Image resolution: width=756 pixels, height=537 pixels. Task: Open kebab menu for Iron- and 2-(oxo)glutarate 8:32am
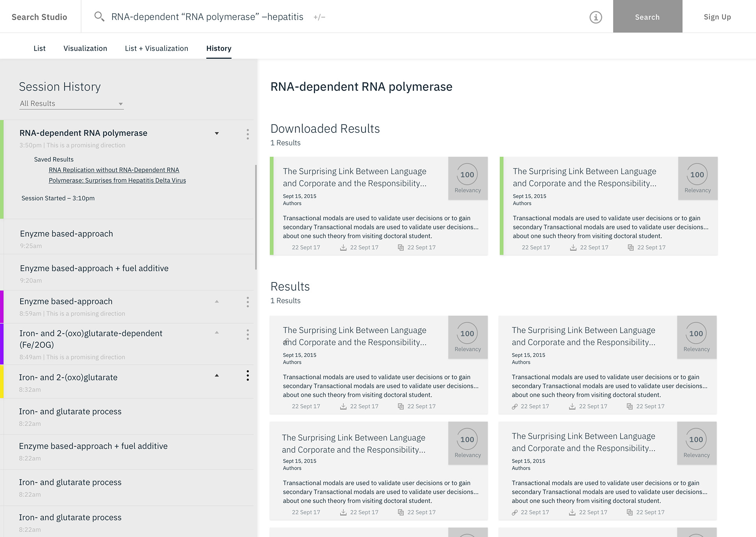pyautogui.click(x=248, y=376)
